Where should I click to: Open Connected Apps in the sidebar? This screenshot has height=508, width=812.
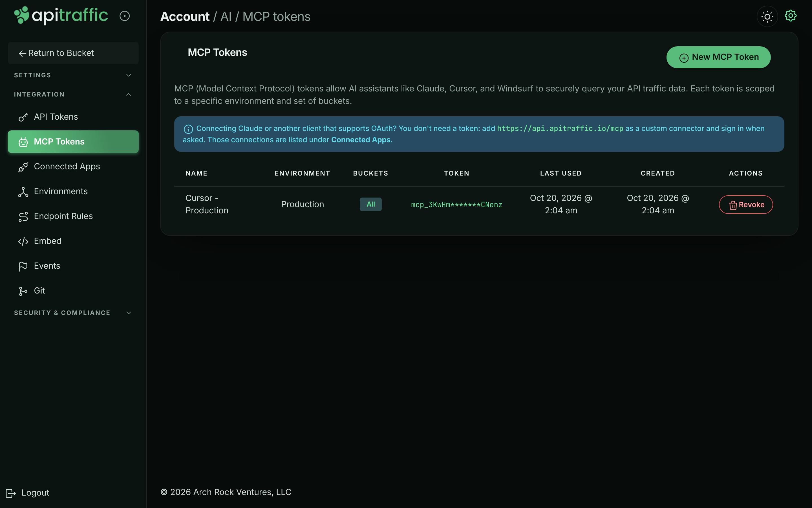click(73, 167)
